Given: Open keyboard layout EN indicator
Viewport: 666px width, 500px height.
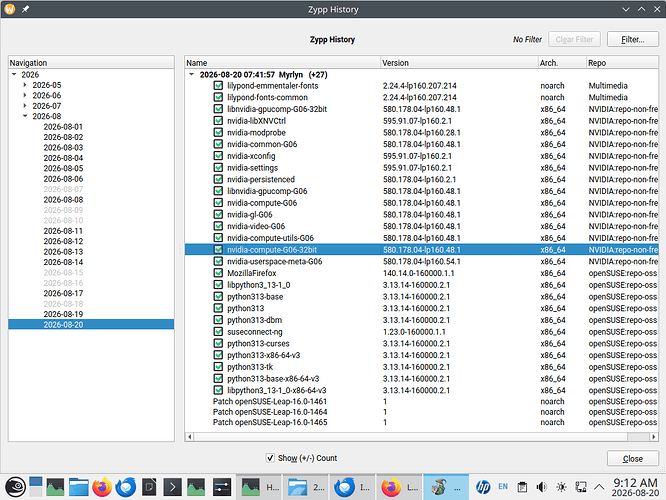Looking at the screenshot, I should (x=503, y=486).
